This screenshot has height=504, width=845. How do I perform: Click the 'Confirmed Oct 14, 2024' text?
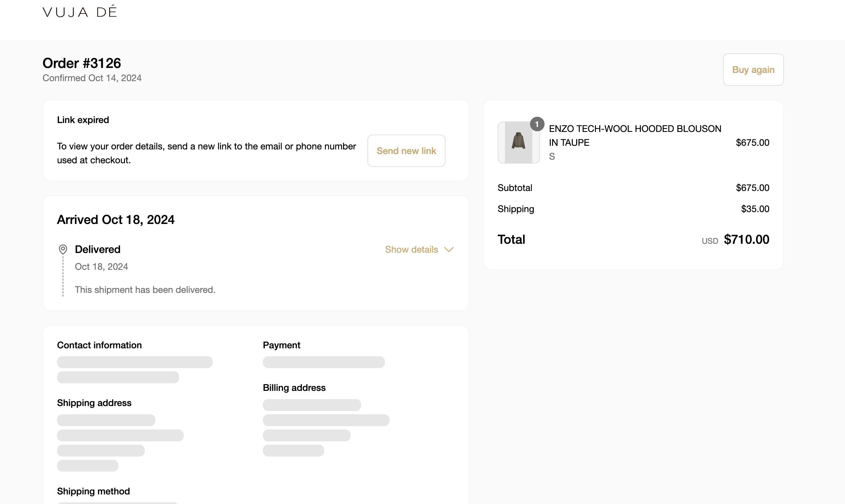92,78
